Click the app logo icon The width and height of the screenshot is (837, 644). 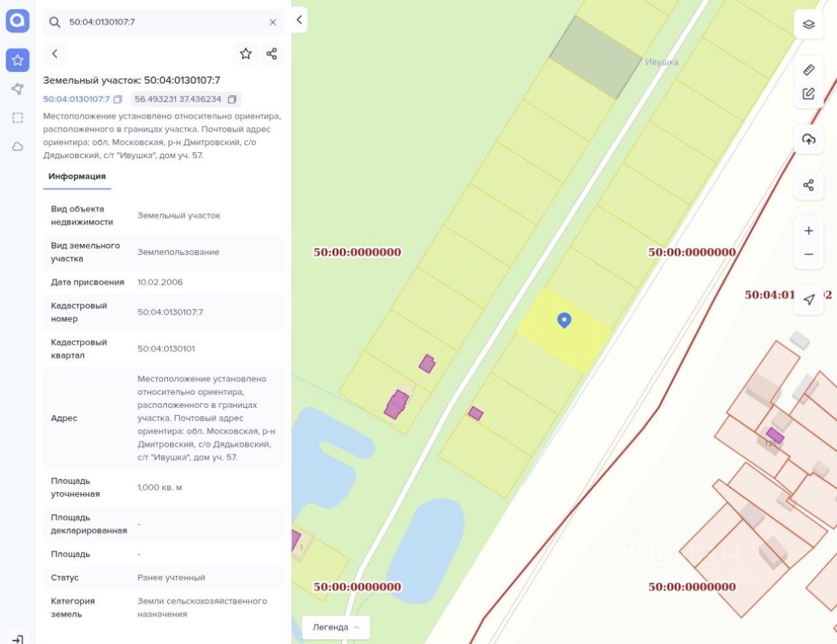tap(18, 21)
